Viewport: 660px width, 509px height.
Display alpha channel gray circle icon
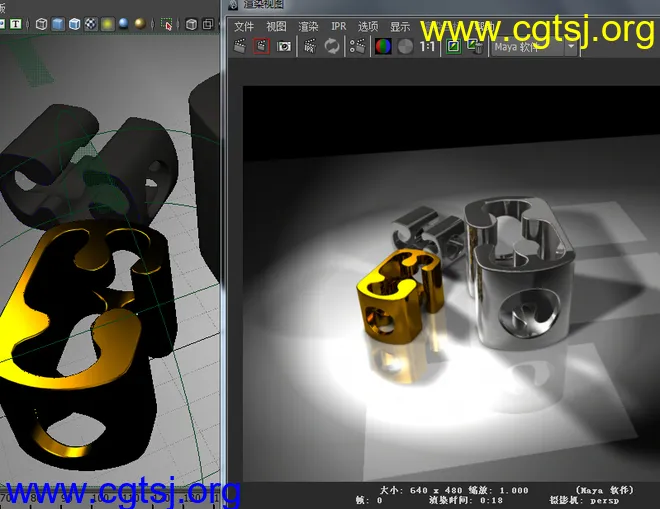click(405, 46)
